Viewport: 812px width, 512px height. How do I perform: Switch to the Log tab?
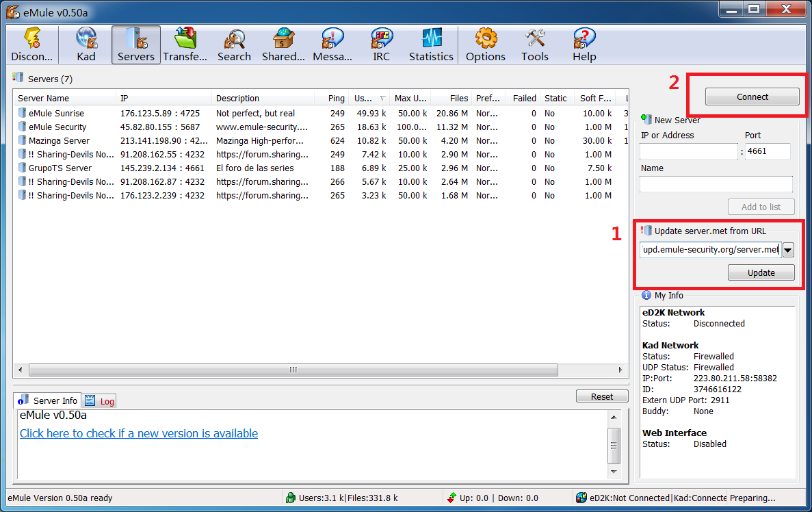click(x=100, y=401)
